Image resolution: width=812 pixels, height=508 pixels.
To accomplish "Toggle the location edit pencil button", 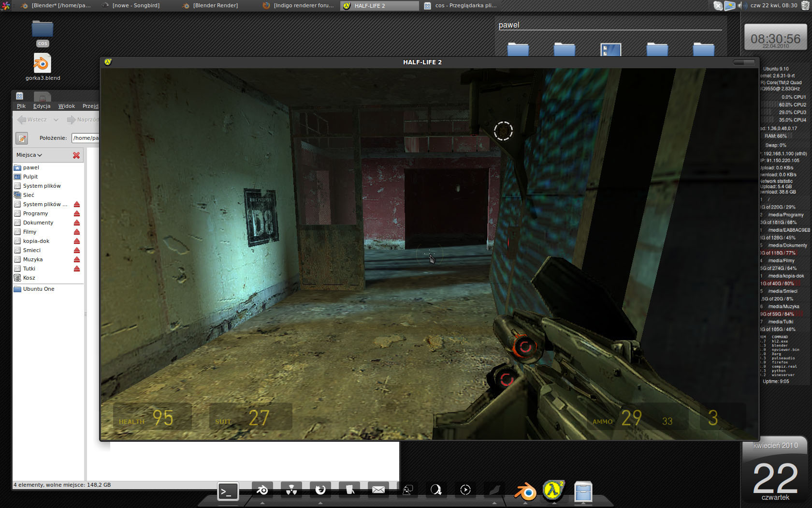I will coord(22,138).
